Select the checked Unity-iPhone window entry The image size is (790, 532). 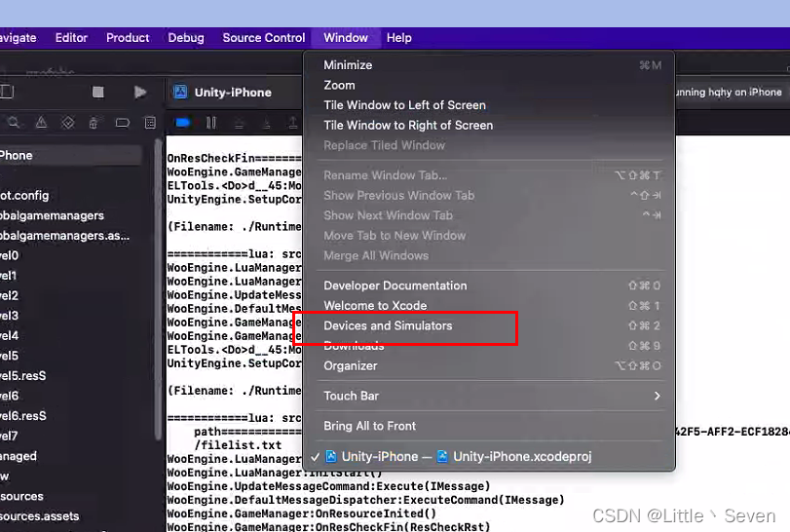[x=489, y=456]
